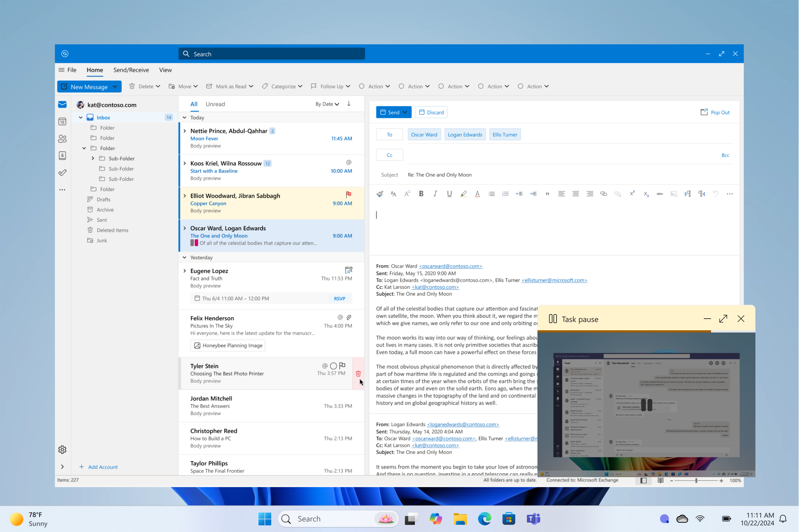
Task: Select the fourth Action radio option in ribbon
Action: pos(486,87)
